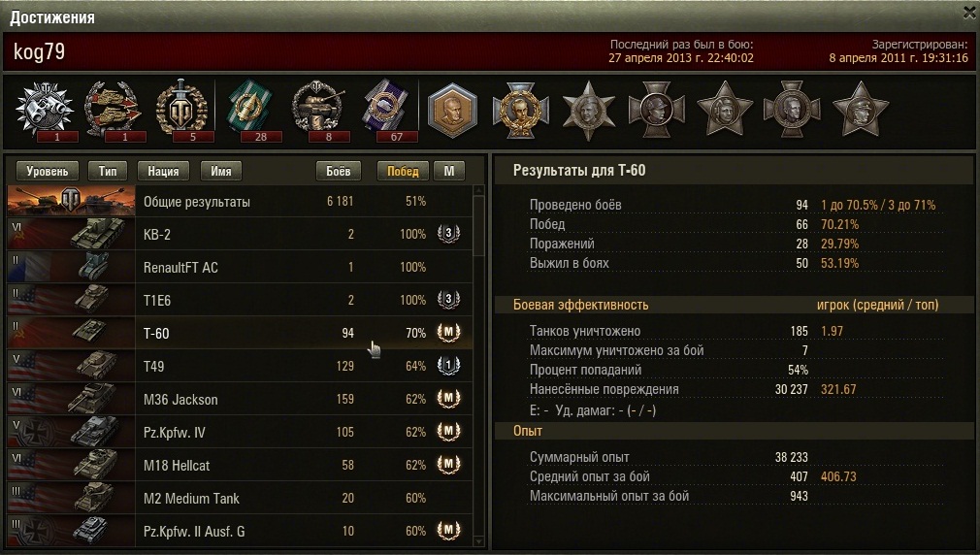Sort by the M mastery column
Image resolution: width=980 pixels, height=555 pixels.
click(x=448, y=171)
